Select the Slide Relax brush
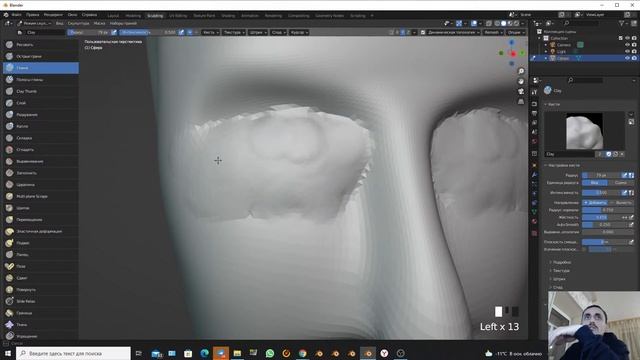This screenshot has width=640, height=360. [41, 301]
